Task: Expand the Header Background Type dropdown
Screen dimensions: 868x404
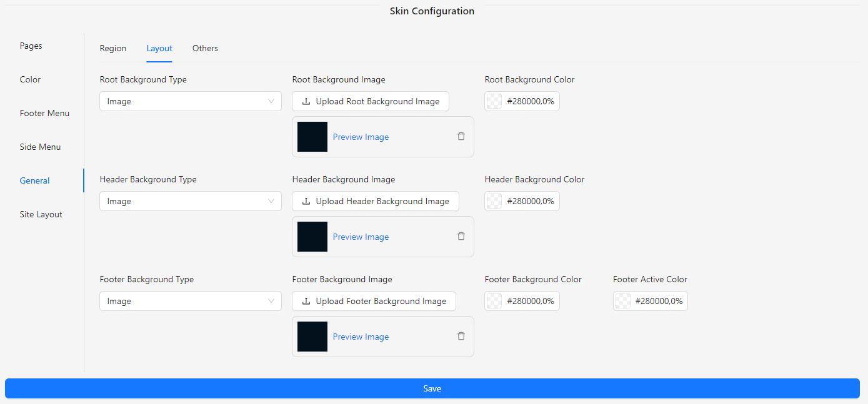Action: pos(191,202)
